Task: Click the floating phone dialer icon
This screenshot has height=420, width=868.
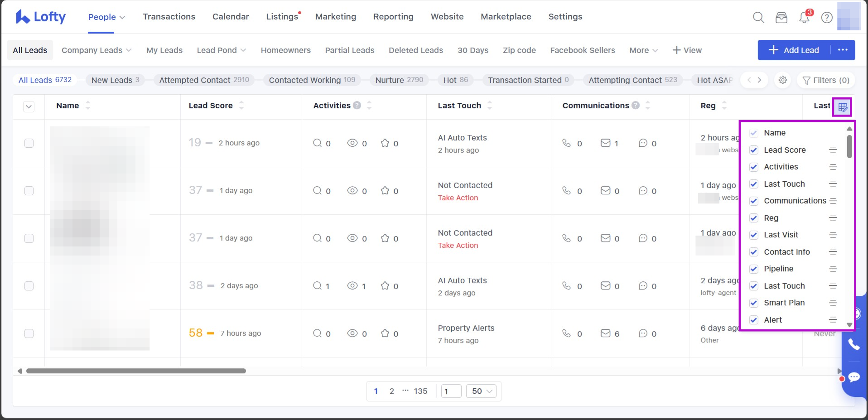Action: tap(854, 345)
